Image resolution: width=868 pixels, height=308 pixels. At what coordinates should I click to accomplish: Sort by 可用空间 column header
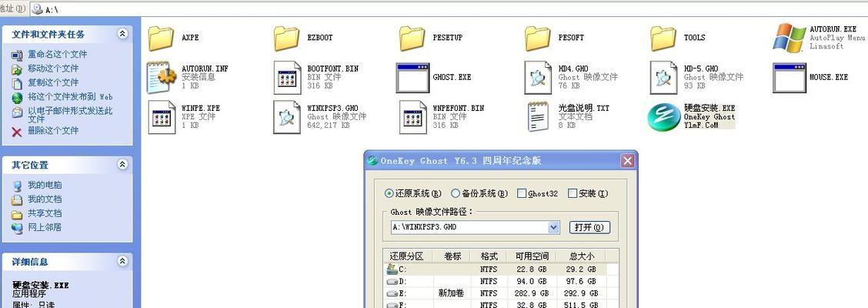(530, 256)
